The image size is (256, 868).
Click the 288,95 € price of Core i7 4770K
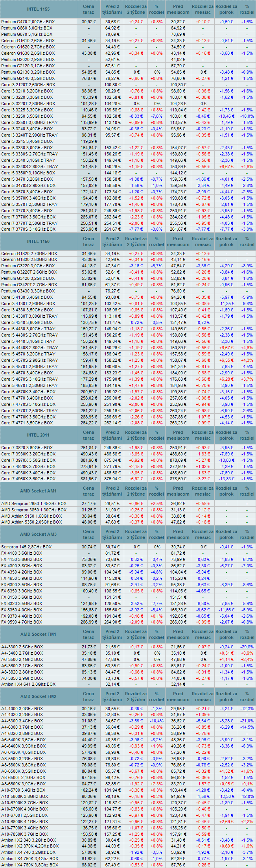[88, 418]
